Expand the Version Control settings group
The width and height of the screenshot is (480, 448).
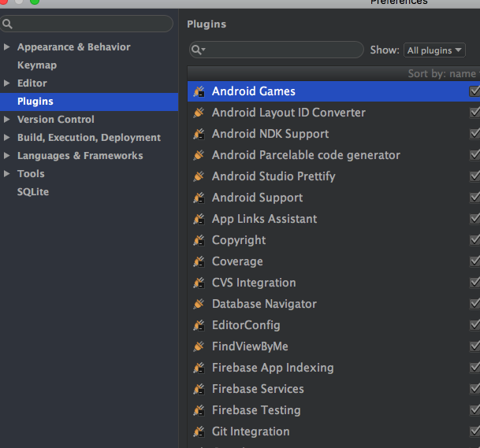tap(6, 119)
